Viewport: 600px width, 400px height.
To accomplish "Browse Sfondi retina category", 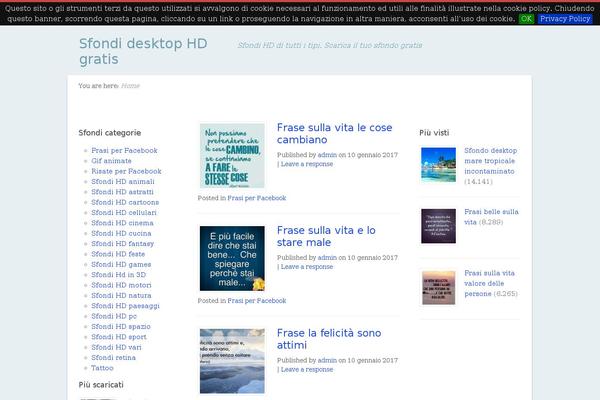I will click(x=114, y=357).
